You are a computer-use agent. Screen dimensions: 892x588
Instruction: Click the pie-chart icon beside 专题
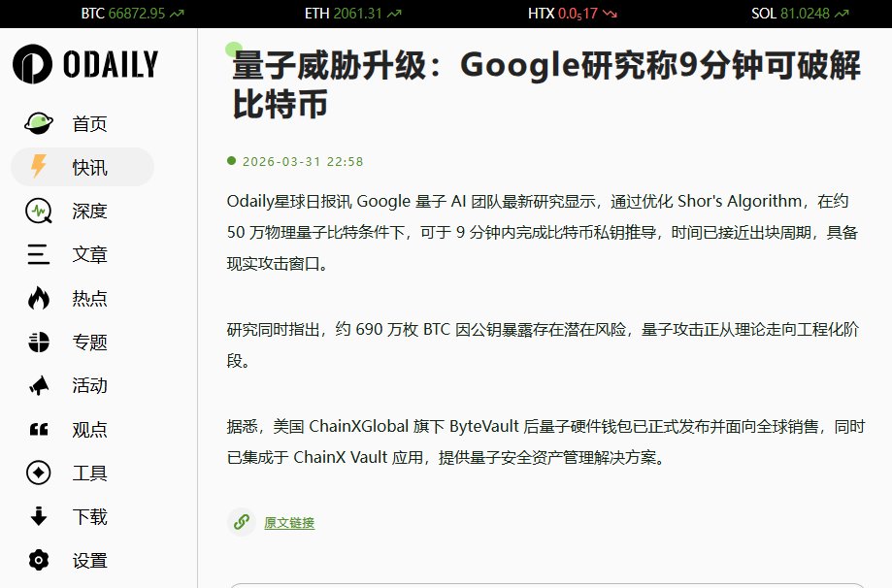(x=39, y=342)
